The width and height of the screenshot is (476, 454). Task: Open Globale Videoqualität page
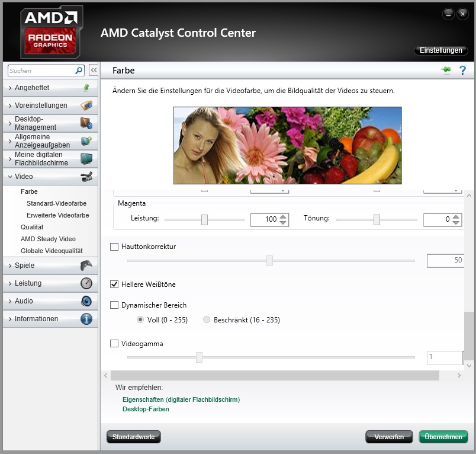(x=52, y=251)
